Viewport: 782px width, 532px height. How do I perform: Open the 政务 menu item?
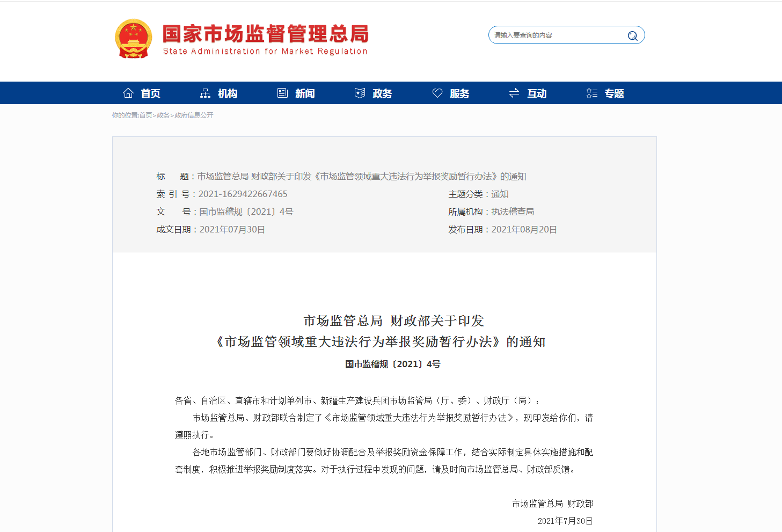point(382,93)
